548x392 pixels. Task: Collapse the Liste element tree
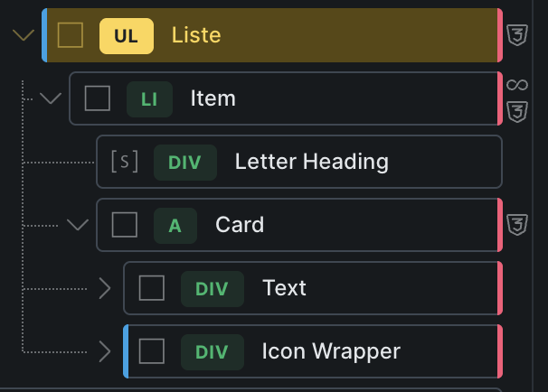[24, 36]
